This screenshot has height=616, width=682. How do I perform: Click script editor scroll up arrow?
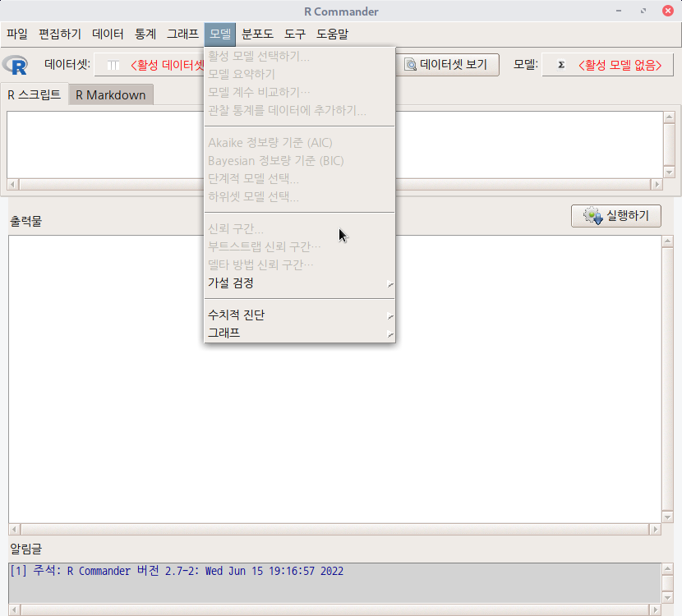tap(669, 117)
